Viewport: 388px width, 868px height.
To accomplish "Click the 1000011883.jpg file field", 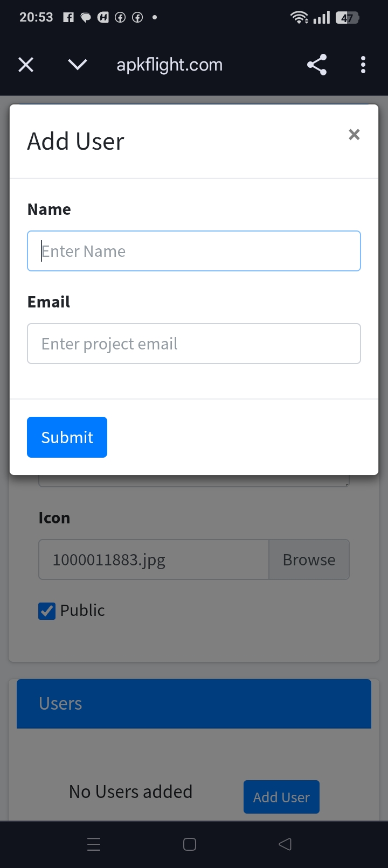I will (x=154, y=560).
